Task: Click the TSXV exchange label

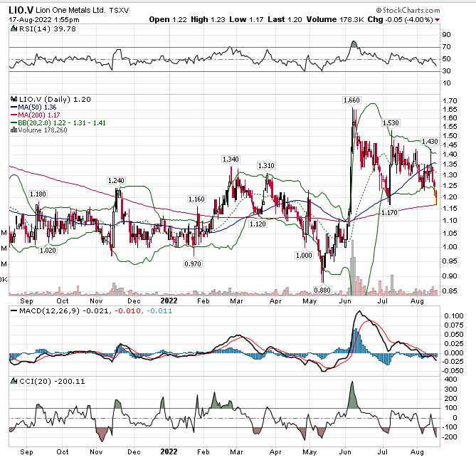Action: click(x=119, y=11)
